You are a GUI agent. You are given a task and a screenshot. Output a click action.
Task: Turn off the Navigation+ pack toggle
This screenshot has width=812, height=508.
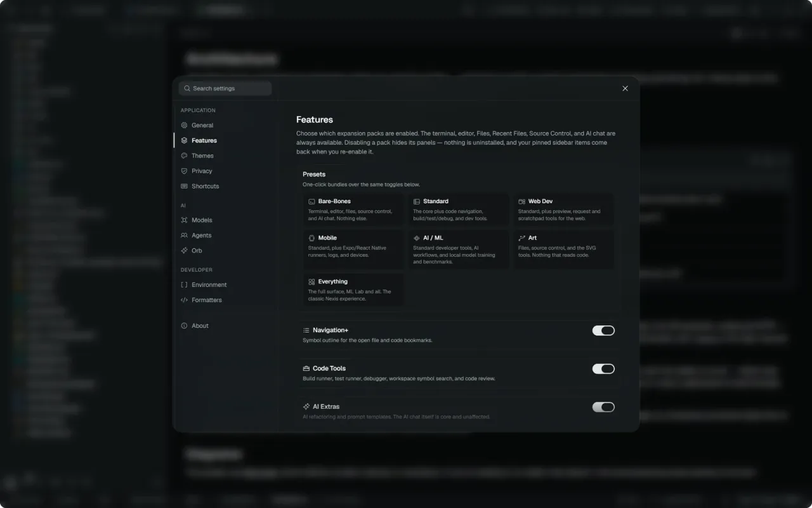coord(603,330)
